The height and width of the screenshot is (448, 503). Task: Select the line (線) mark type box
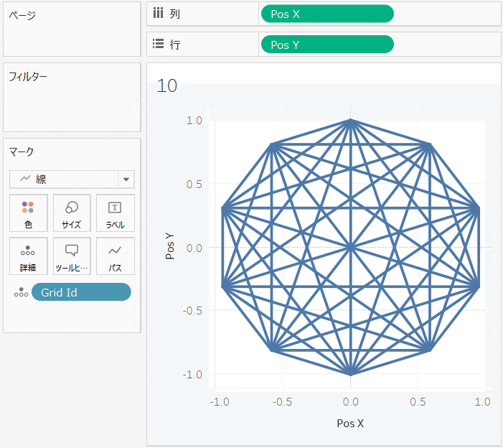(72, 179)
